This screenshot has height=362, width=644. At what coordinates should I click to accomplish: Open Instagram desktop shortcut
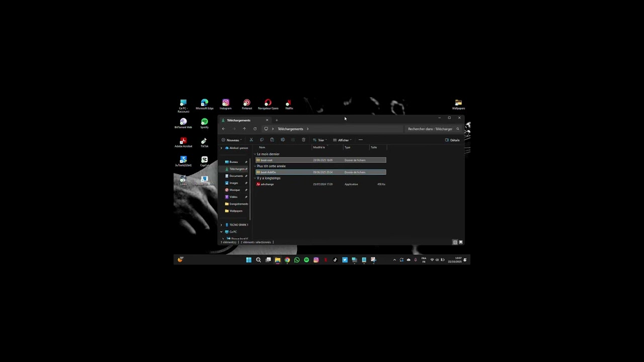tap(225, 105)
